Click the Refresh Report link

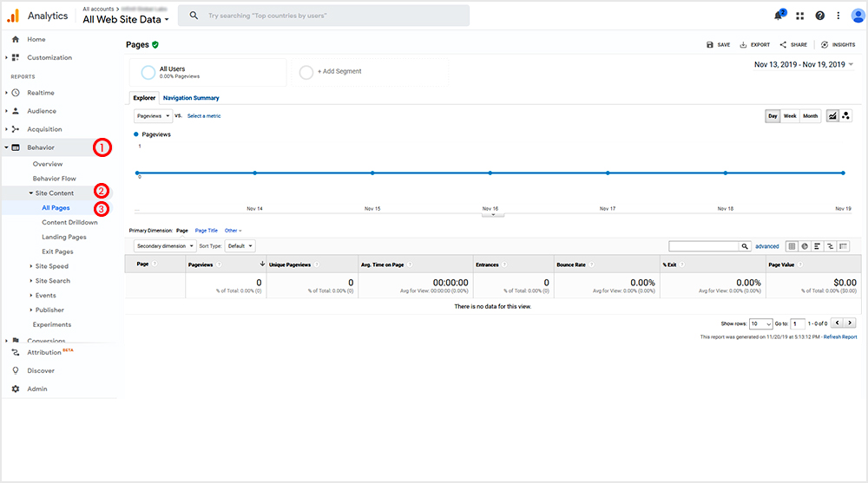coord(840,336)
